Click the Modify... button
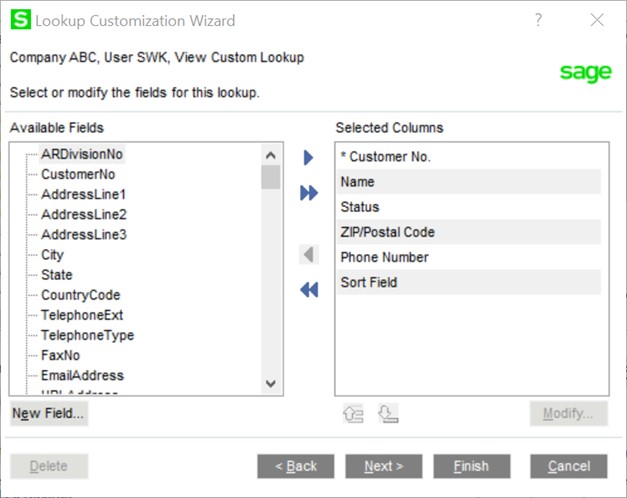The image size is (627, 498). click(x=569, y=414)
